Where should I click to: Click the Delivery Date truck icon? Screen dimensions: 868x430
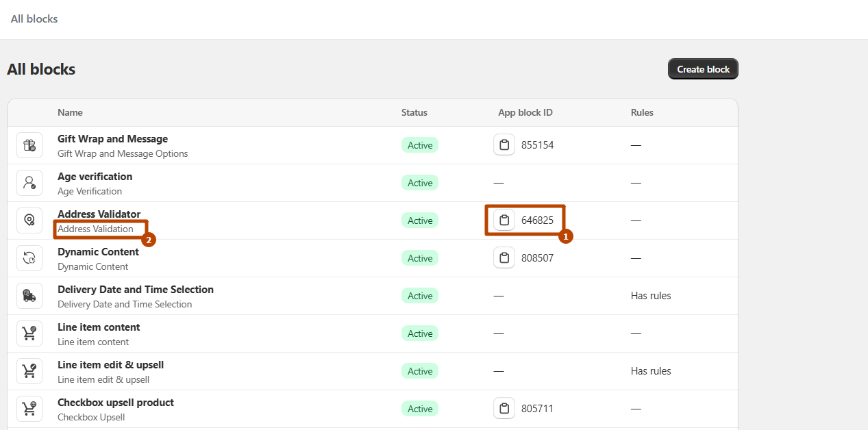29,296
